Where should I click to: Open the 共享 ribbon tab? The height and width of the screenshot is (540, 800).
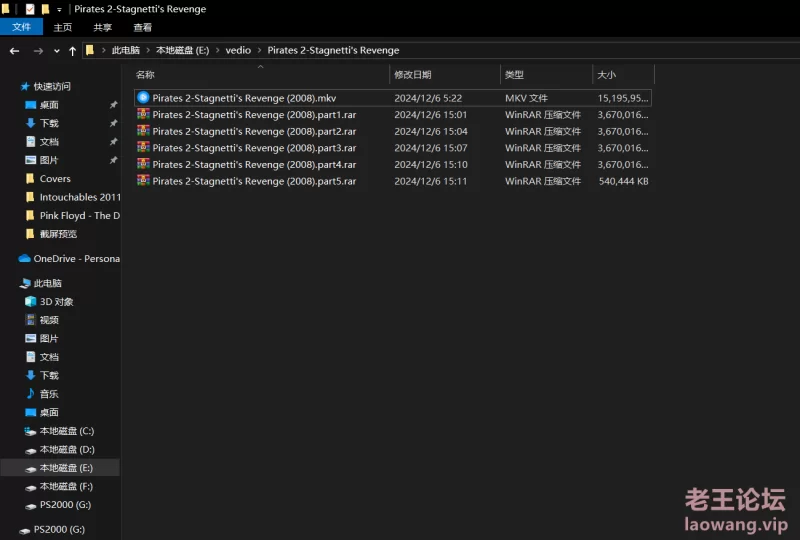click(103, 27)
